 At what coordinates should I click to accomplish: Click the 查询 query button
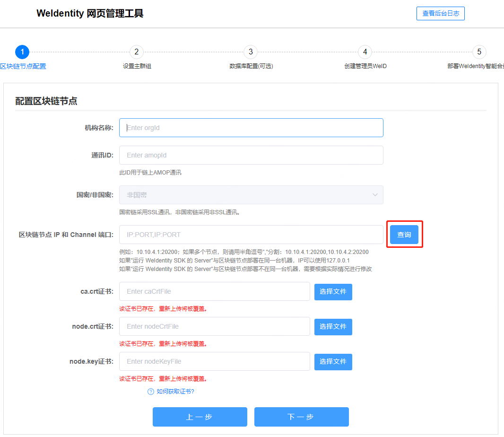point(404,235)
